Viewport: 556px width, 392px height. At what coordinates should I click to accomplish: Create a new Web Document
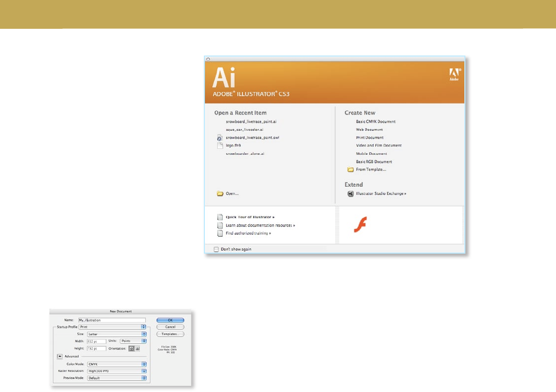coord(369,130)
